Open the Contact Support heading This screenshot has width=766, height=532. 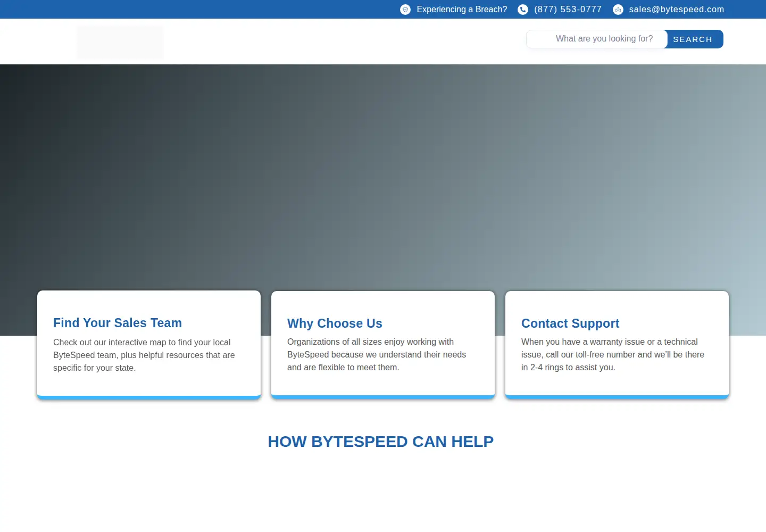(570, 323)
